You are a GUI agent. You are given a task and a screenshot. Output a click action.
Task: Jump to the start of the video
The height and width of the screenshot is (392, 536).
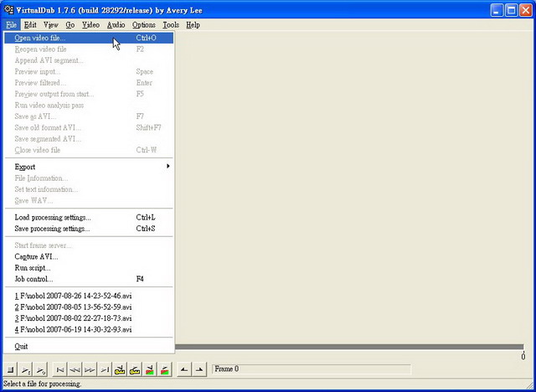[x=59, y=369]
